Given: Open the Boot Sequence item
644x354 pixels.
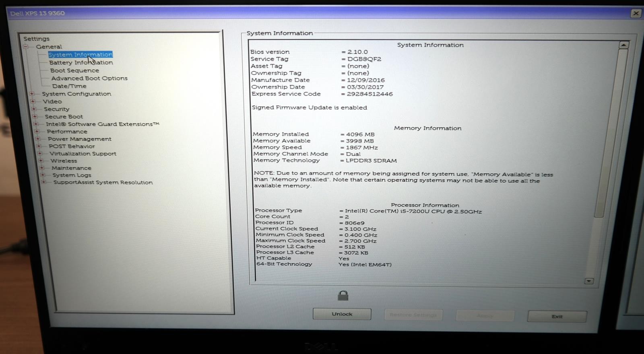Looking at the screenshot, I should (74, 70).
